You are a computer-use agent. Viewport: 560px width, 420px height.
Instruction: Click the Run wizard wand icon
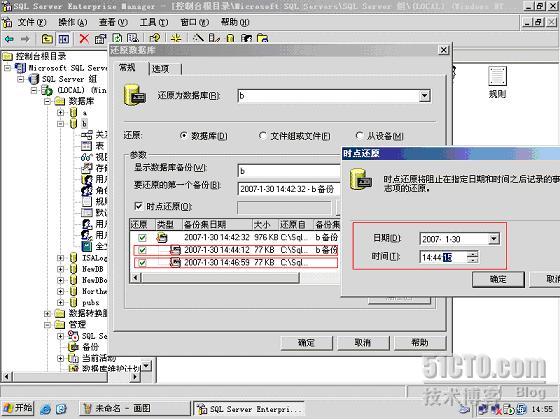(x=198, y=38)
